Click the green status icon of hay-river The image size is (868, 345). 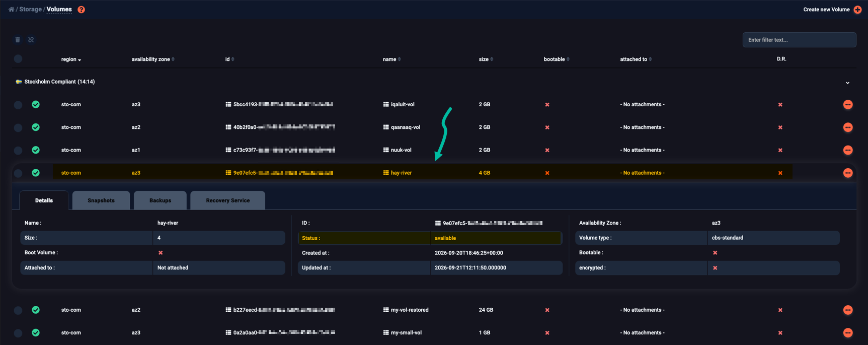click(36, 173)
